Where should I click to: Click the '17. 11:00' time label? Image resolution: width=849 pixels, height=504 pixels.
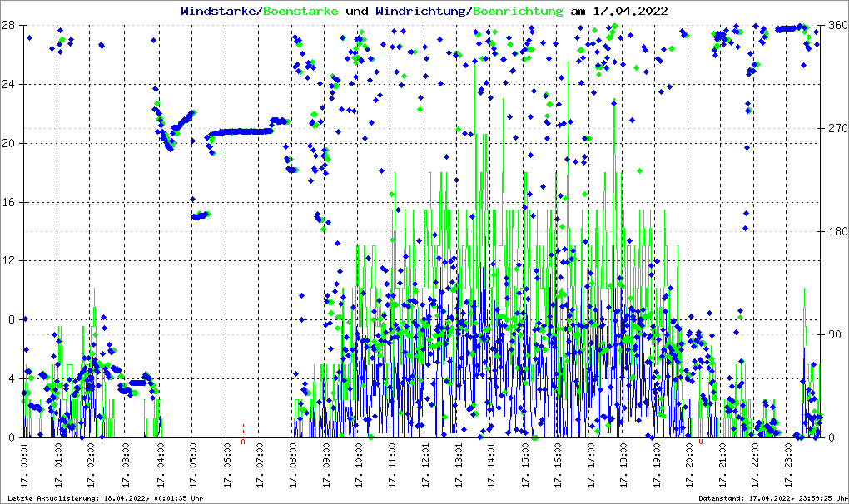[393, 465]
